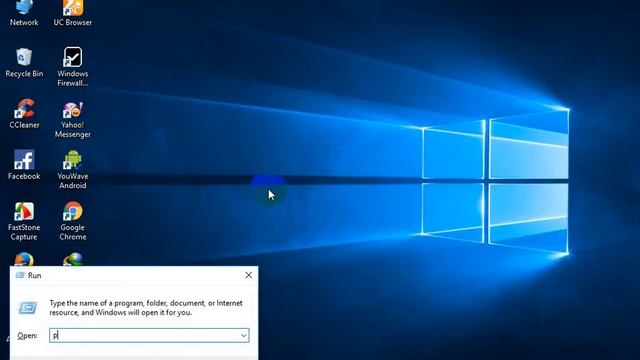The image size is (640, 360).
Task: Open the Windows Firewall shortcut
Action: tap(73, 67)
